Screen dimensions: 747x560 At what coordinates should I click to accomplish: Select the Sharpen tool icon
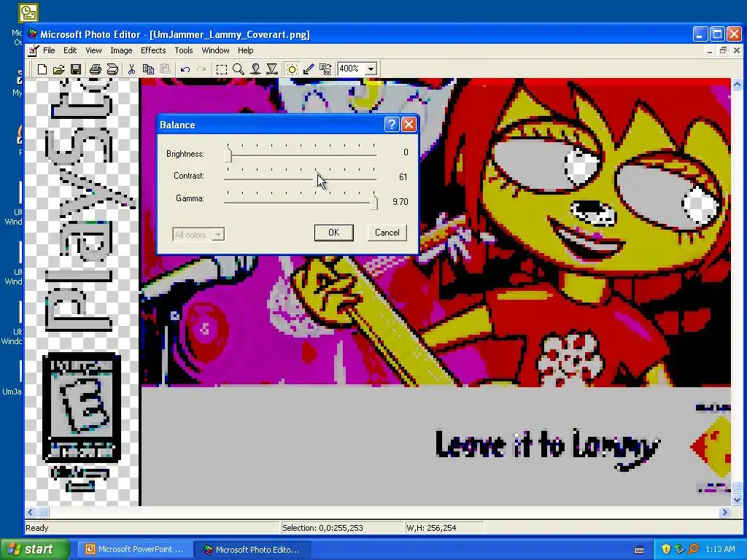click(272, 69)
